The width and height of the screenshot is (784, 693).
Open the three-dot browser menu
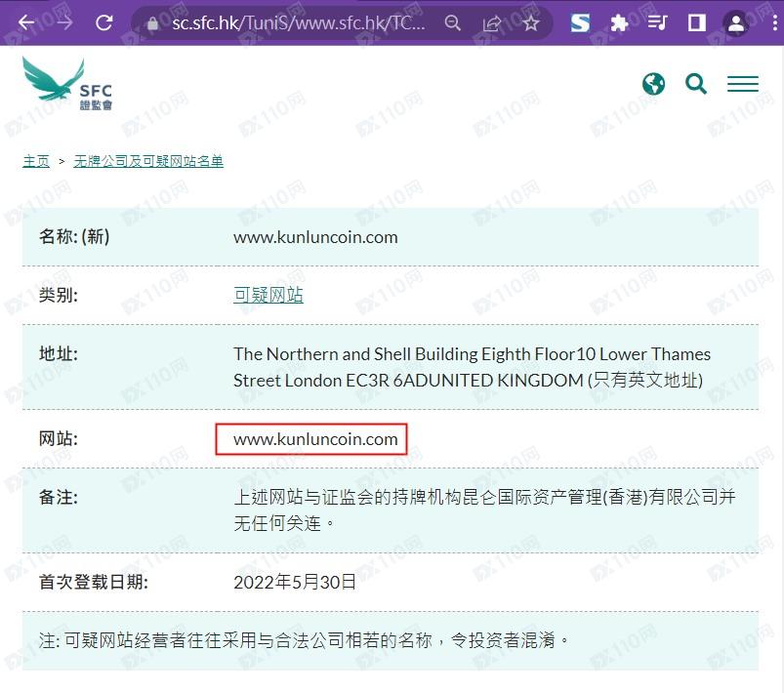(x=775, y=23)
